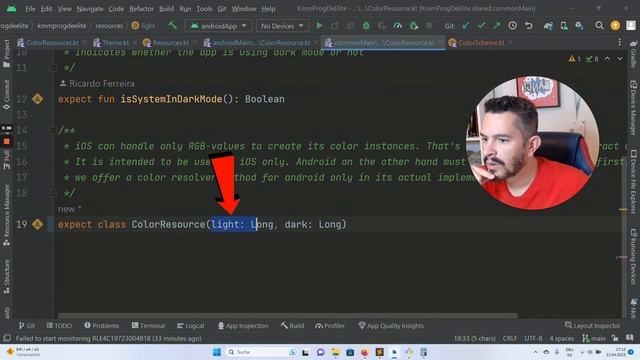Screen dimensions: 640x360
Task: Open Running Devices panel on right edge
Action: coord(633,256)
